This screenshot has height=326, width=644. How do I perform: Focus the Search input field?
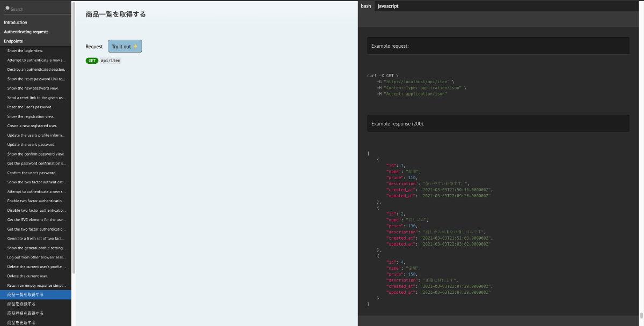point(39,9)
